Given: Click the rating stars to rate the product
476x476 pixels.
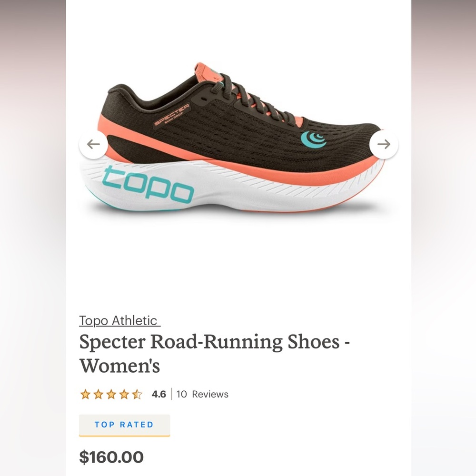Looking at the screenshot, I should (111, 394).
